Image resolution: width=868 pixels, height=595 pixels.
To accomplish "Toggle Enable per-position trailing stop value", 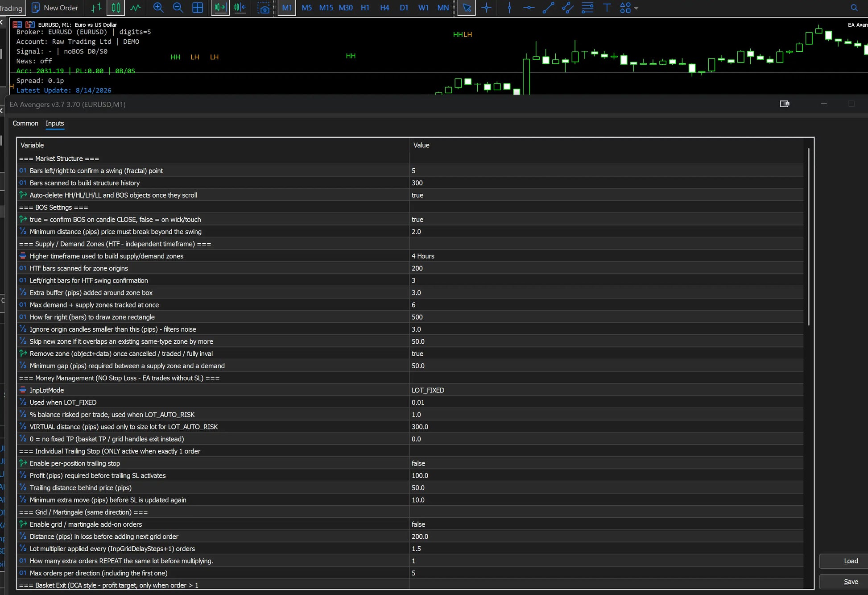I will click(x=606, y=463).
